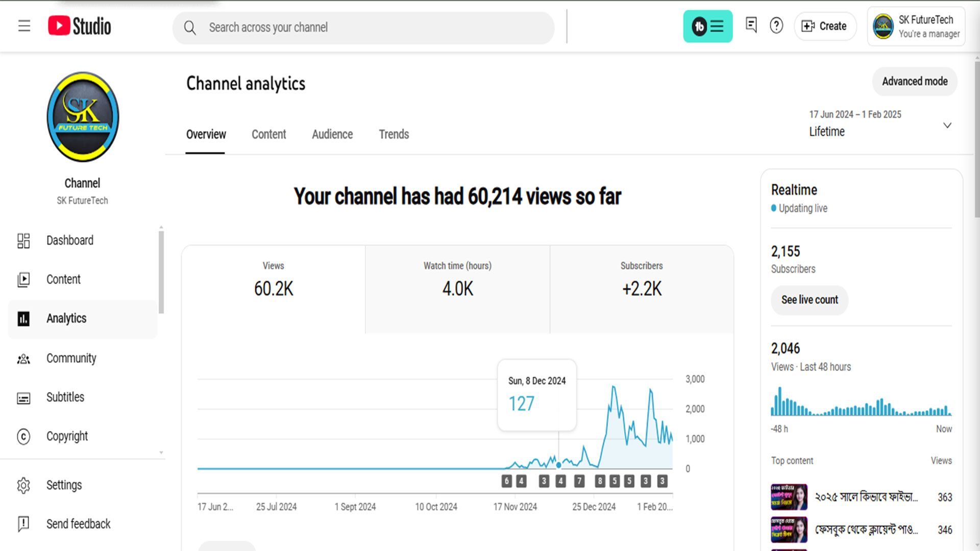Screen dimensions: 980x551
Task: Open SK FutureTech account menu
Action: pyautogui.click(x=916, y=27)
